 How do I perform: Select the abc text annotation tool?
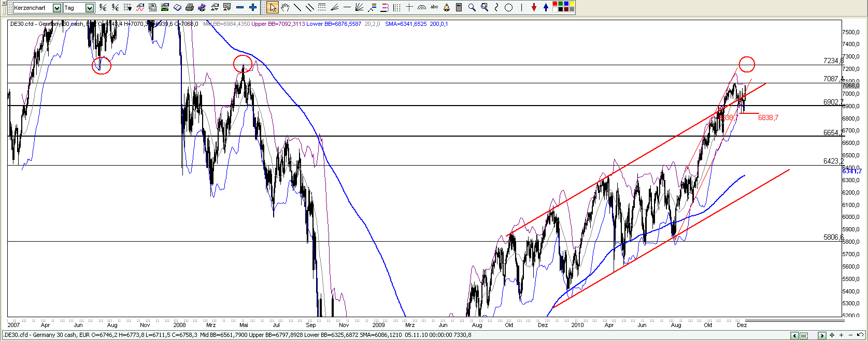click(434, 7)
